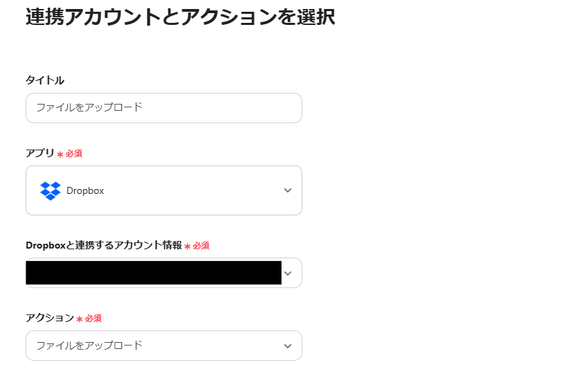
Task: Click the Dropbox logo icon
Action: pos(50,190)
